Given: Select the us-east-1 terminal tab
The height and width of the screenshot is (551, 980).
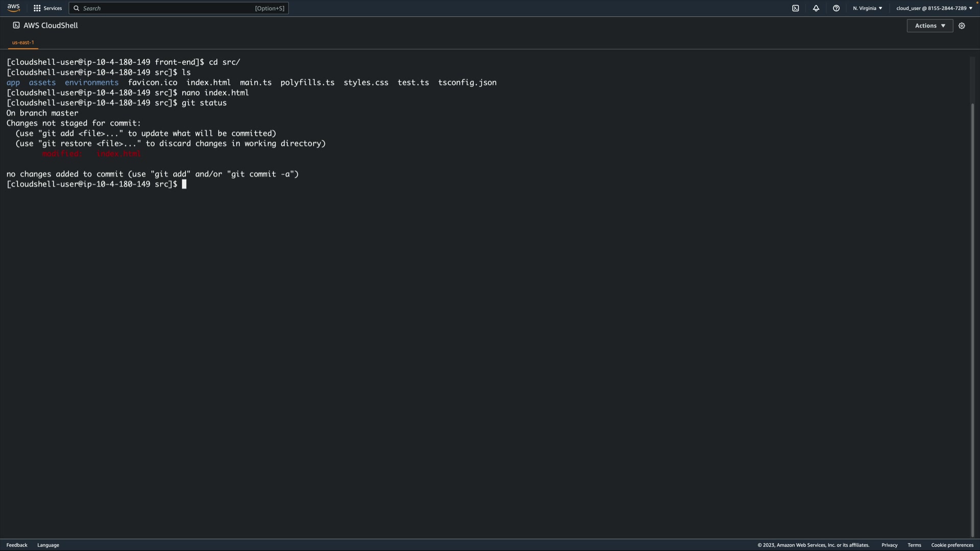Looking at the screenshot, I should [x=23, y=42].
